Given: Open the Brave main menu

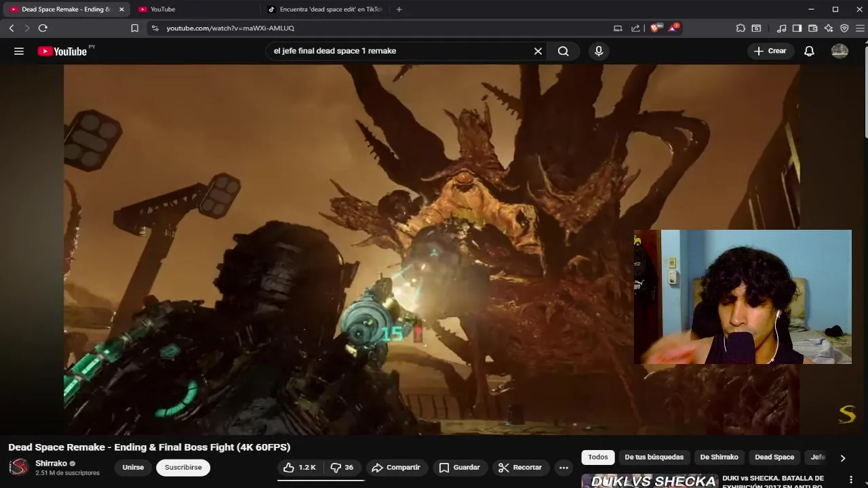Looking at the screenshot, I should coord(860,28).
